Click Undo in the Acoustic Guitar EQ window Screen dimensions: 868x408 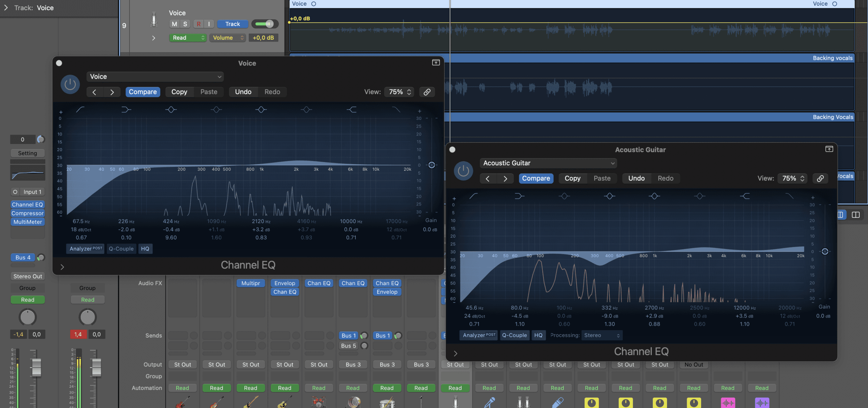tap(637, 178)
